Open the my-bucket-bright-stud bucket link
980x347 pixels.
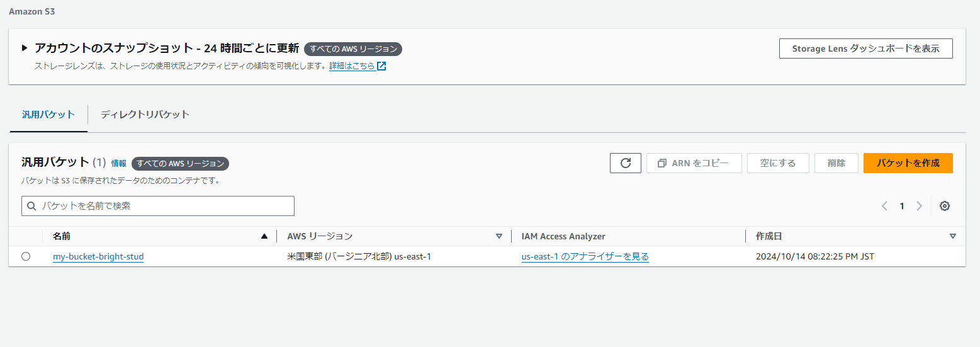98,256
